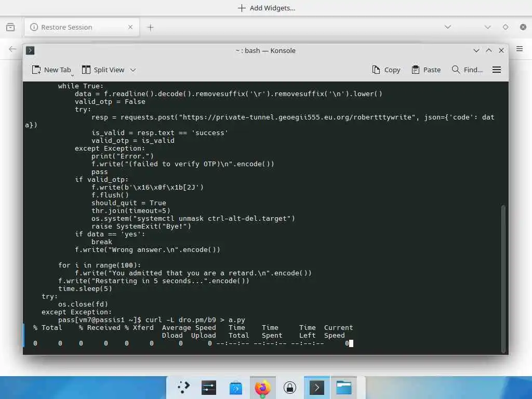This screenshot has height=399, width=532.
Task: Click the 'failed to verify OTP' line
Action: coord(182,164)
